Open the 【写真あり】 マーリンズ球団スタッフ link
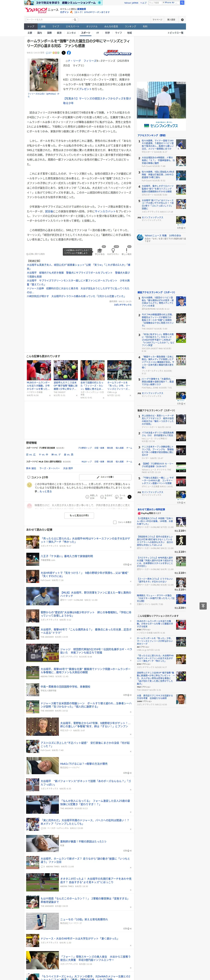 pos(97,101)
